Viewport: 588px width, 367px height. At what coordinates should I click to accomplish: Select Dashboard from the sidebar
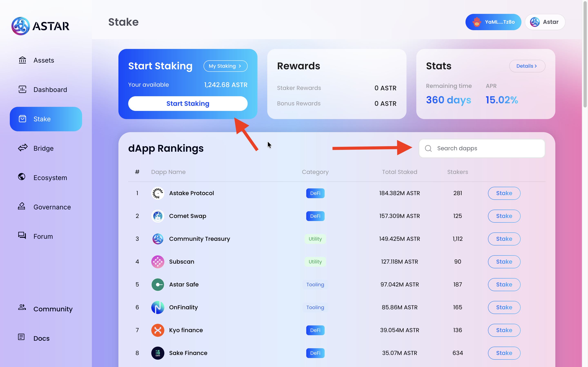(x=50, y=90)
